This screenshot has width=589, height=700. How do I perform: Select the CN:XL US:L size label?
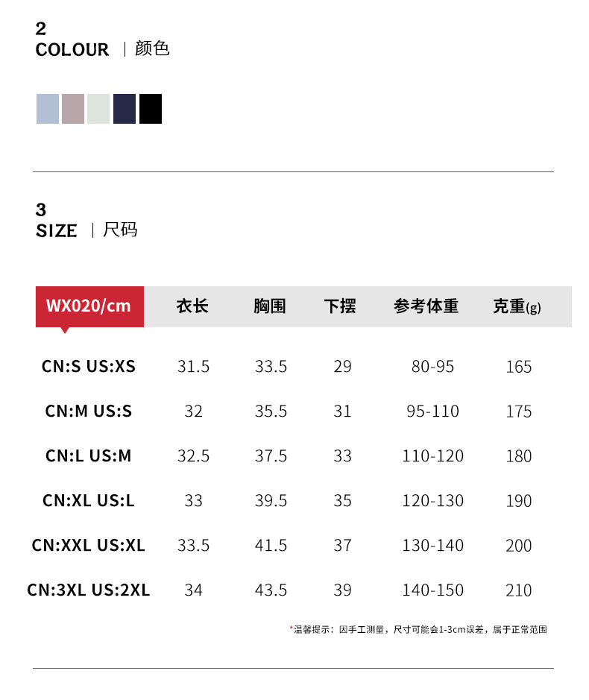click(89, 500)
